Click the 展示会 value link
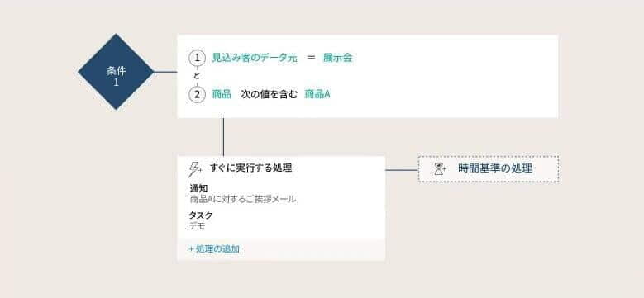The width and height of the screenshot is (644, 298). coord(337,58)
